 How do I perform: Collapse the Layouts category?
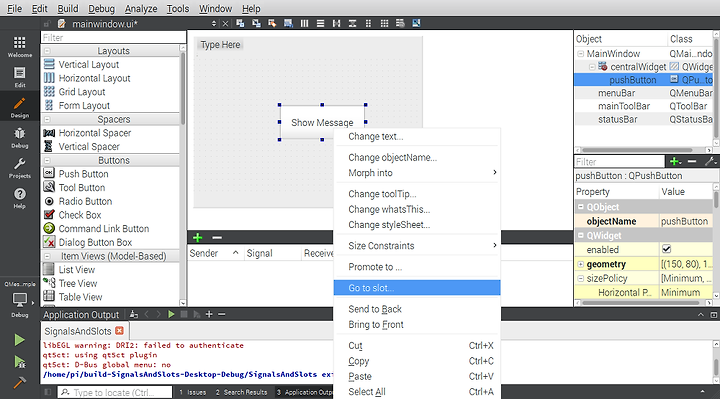point(47,51)
